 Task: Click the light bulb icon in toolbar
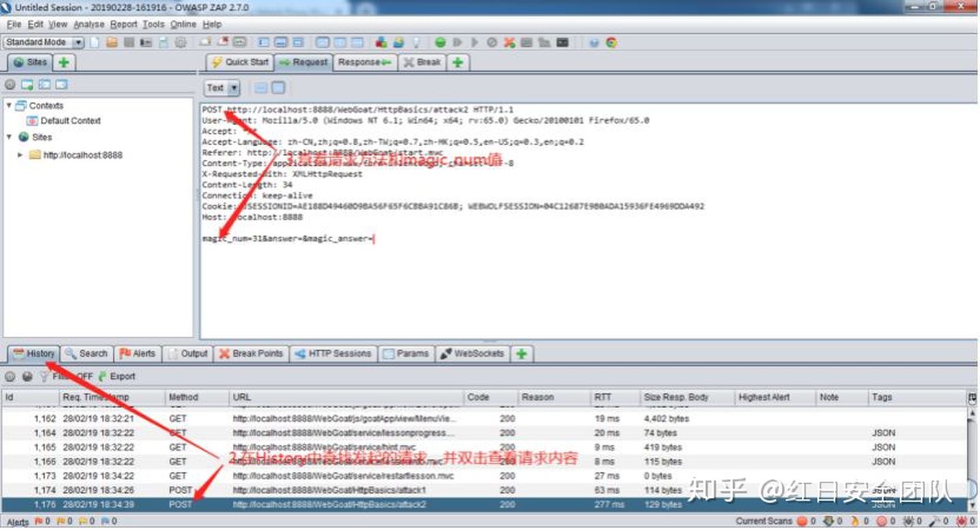(416, 42)
